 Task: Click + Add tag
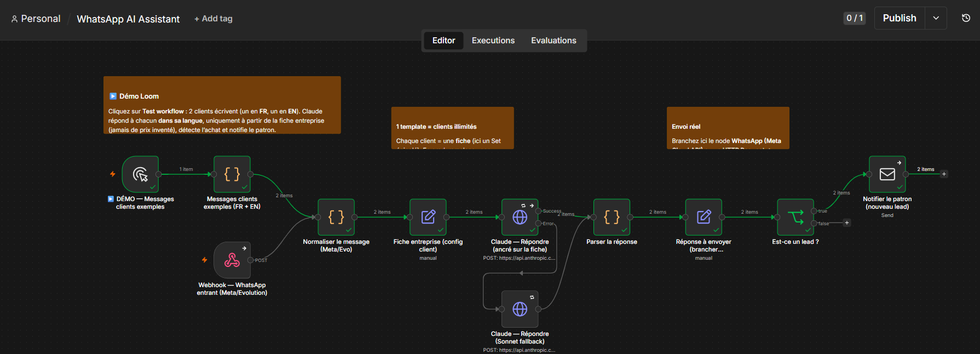[x=214, y=19]
